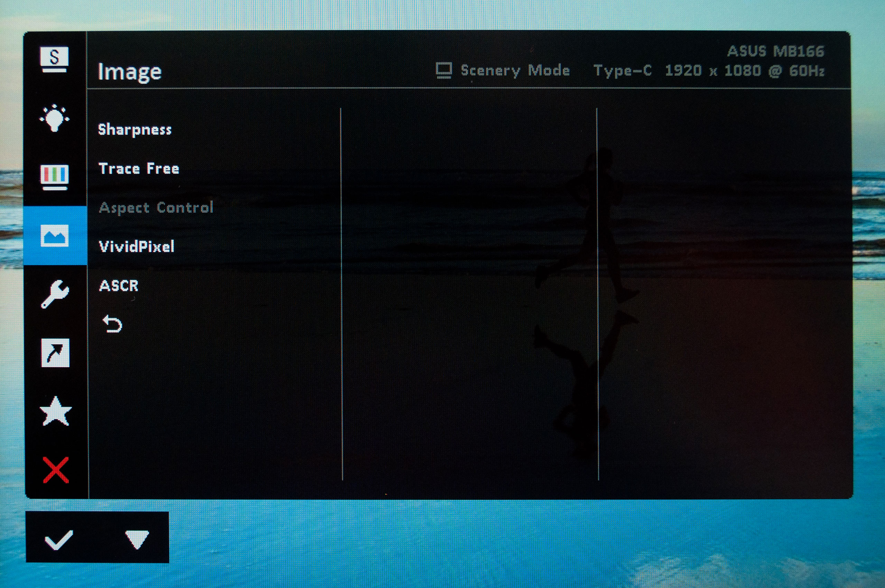The width and height of the screenshot is (885, 588).
Task: Open the Splendid mode icon
Action: coord(54,59)
